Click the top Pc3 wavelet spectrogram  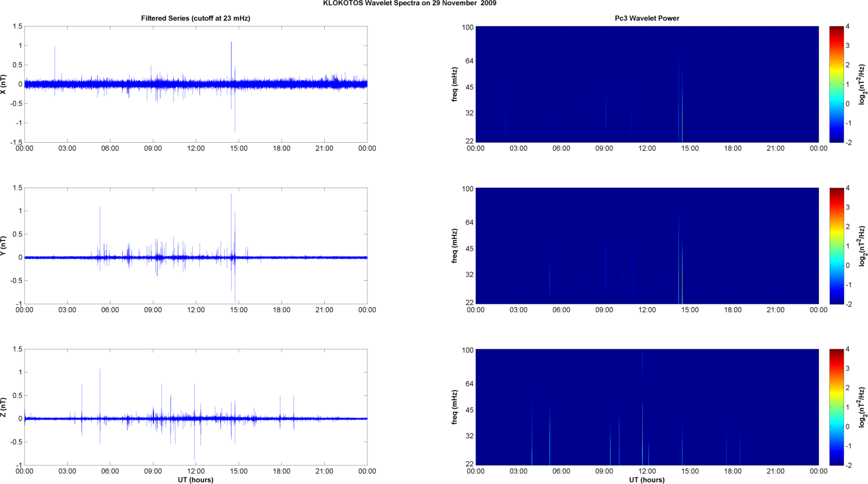[x=647, y=84]
